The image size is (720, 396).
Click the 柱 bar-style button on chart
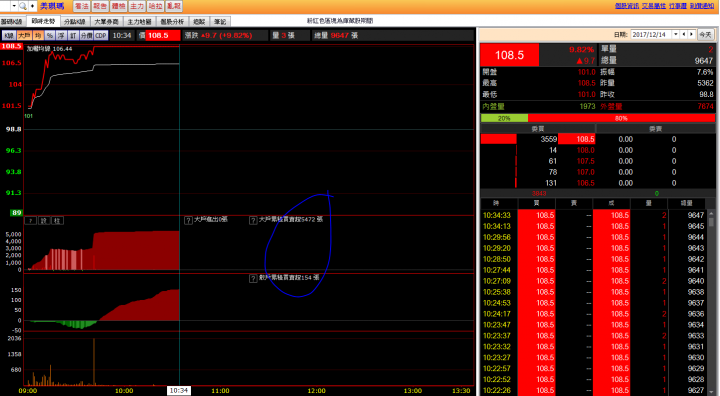[x=57, y=221]
